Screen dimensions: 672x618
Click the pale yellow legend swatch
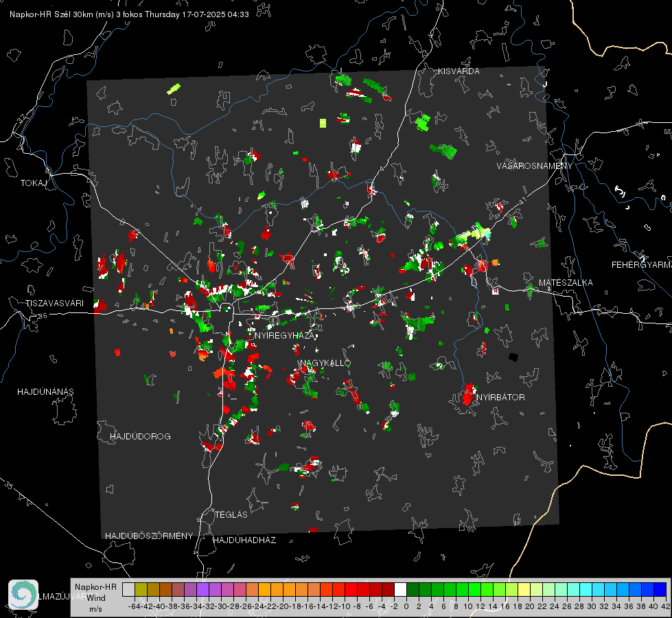click(x=524, y=589)
